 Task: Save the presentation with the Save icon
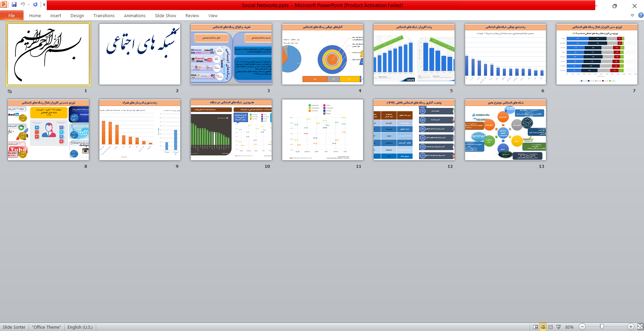pyautogui.click(x=14, y=5)
